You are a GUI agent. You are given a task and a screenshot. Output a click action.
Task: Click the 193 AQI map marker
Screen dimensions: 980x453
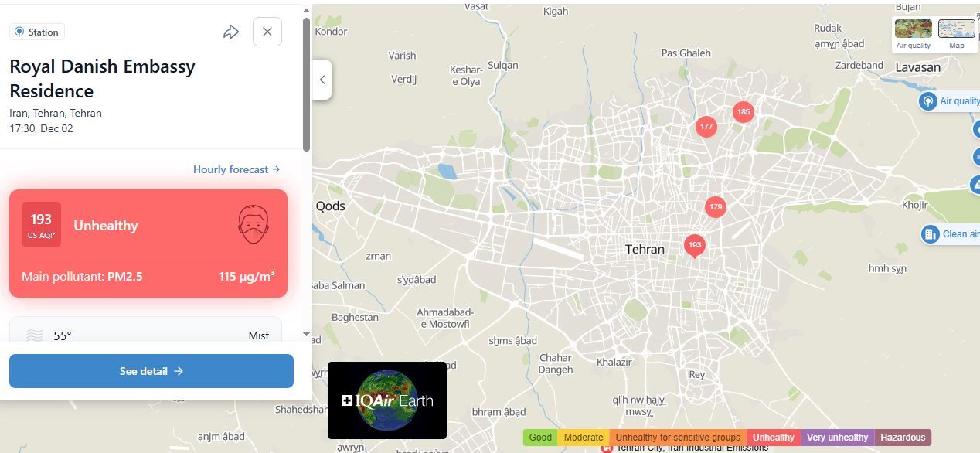coord(695,245)
